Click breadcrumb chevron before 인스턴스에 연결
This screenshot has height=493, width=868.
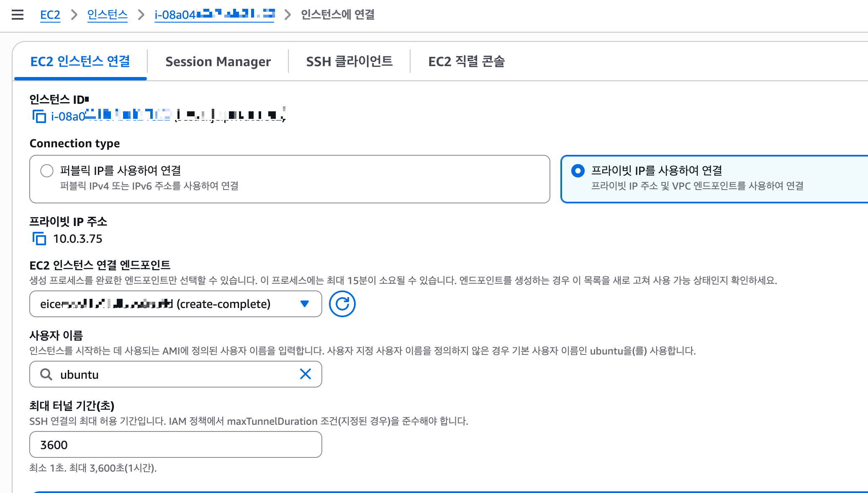pos(288,15)
